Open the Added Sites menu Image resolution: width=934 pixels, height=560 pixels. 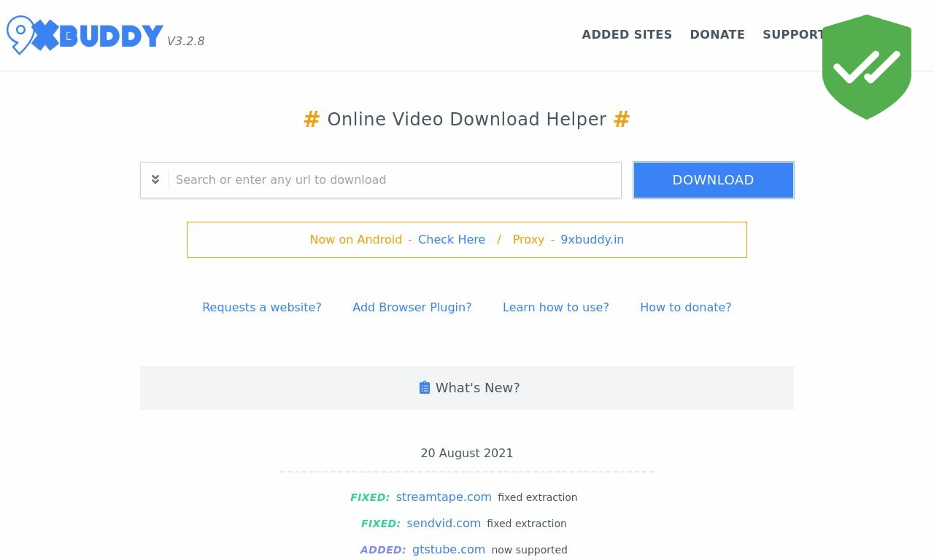(627, 34)
